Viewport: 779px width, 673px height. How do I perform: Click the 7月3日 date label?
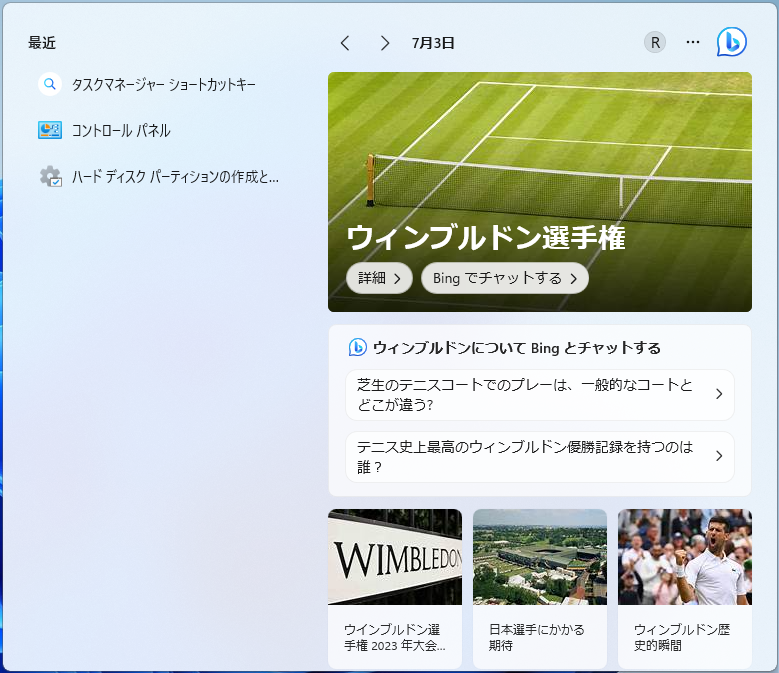click(433, 43)
